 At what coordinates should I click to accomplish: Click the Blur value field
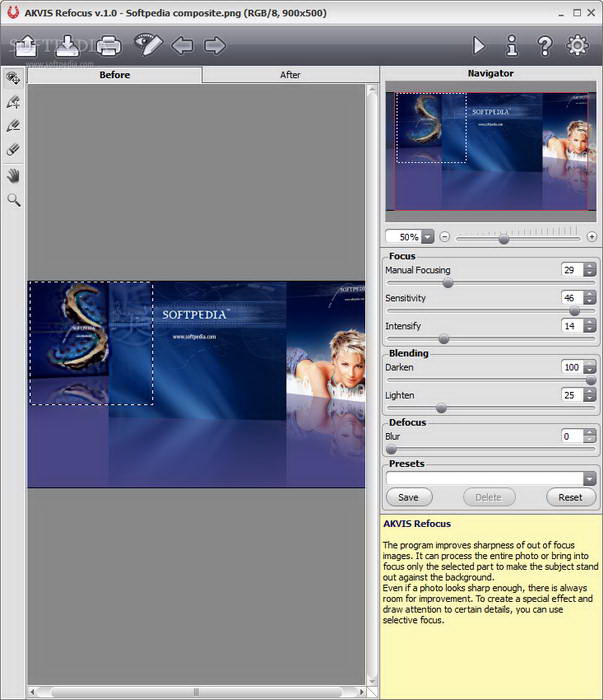coord(572,436)
